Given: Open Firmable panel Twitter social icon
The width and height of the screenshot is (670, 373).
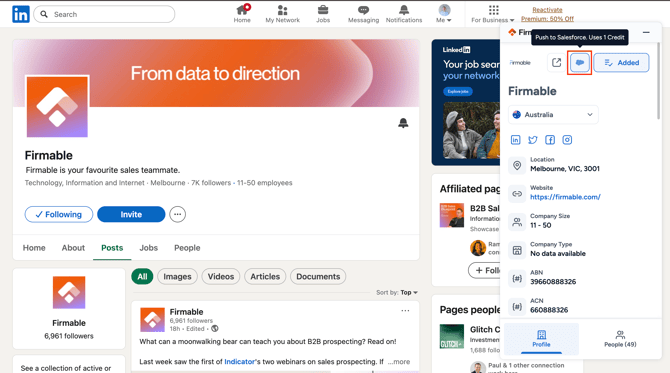Looking at the screenshot, I should click(533, 140).
